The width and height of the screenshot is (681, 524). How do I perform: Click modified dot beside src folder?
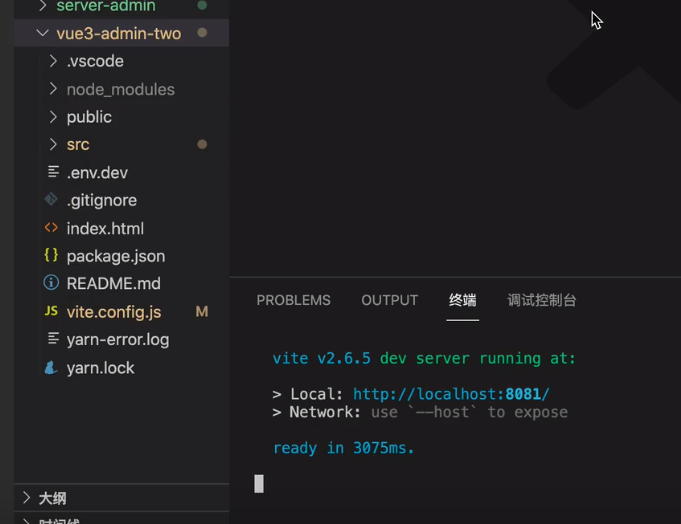[202, 144]
